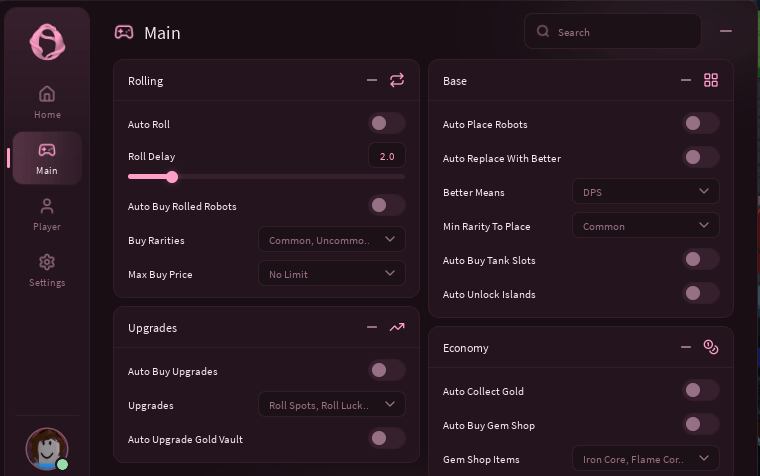Image resolution: width=760 pixels, height=476 pixels.
Task: Go to the Player sidebar page
Action: 47,214
